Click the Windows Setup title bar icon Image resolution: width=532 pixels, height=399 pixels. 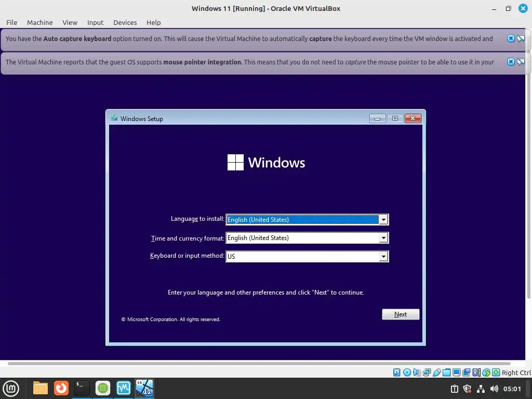[x=114, y=118]
